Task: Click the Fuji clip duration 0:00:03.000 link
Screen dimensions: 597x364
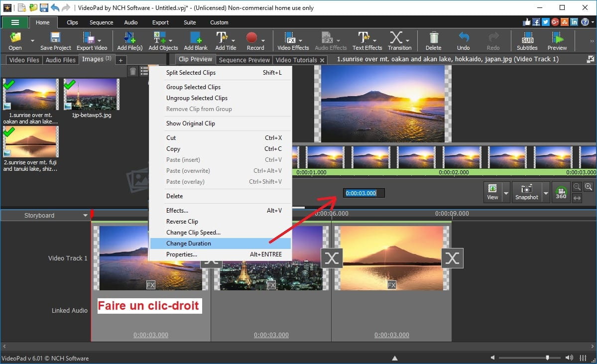Action: point(392,335)
